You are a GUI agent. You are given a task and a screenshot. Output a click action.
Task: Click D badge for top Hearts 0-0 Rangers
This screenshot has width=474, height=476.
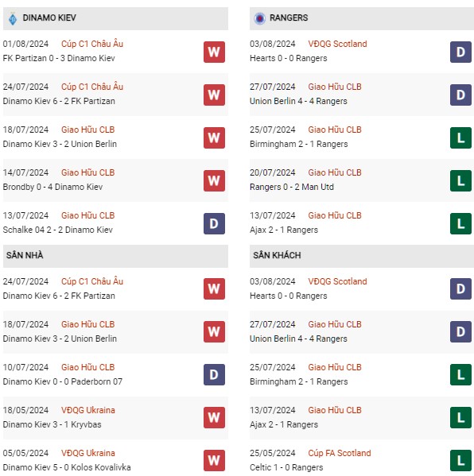(460, 52)
